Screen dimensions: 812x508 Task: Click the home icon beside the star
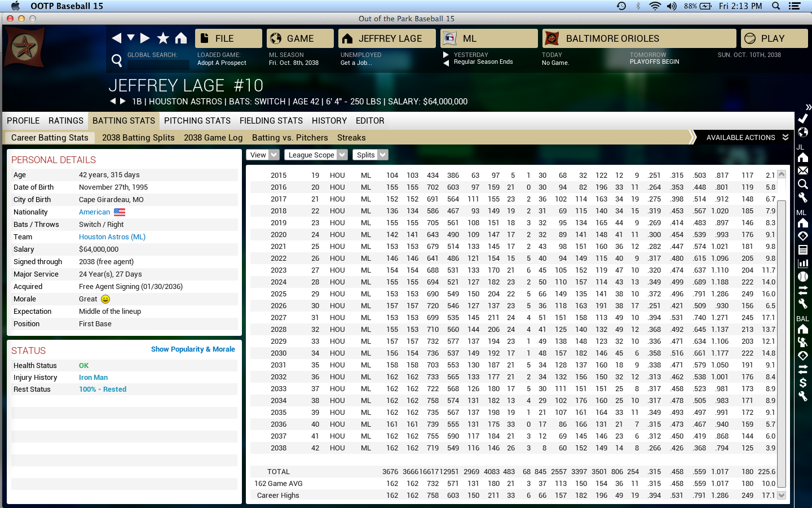pyautogui.click(x=181, y=38)
